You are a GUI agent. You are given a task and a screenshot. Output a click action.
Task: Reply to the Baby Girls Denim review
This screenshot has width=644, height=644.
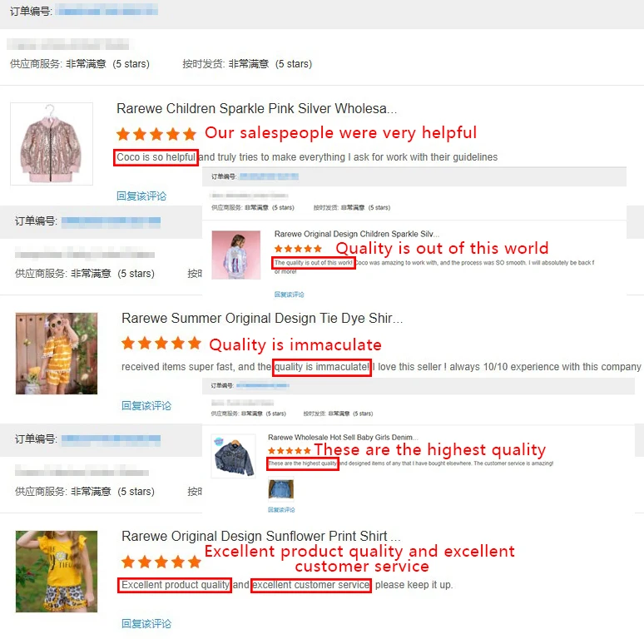coord(281,510)
